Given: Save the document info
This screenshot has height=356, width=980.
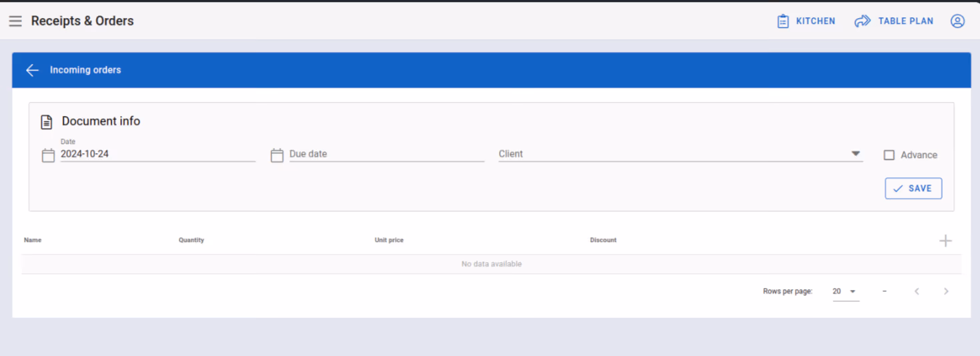Looking at the screenshot, I should click(x=913, y=189).
